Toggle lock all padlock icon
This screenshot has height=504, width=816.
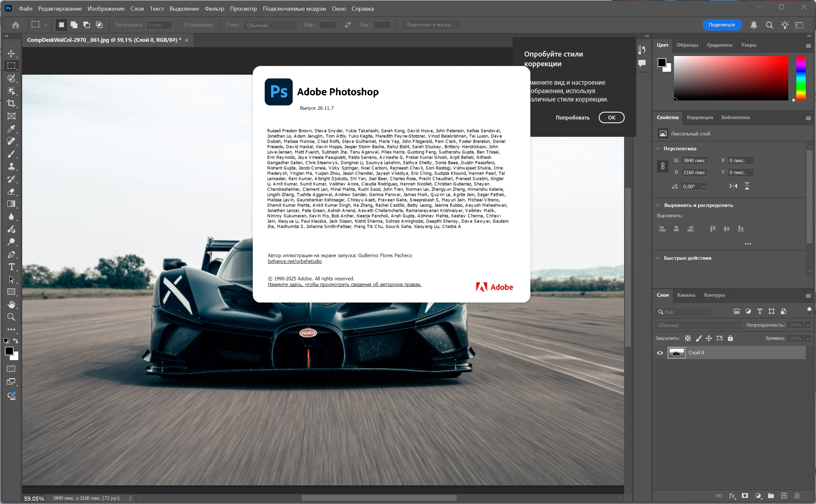[x=730, y=338]
